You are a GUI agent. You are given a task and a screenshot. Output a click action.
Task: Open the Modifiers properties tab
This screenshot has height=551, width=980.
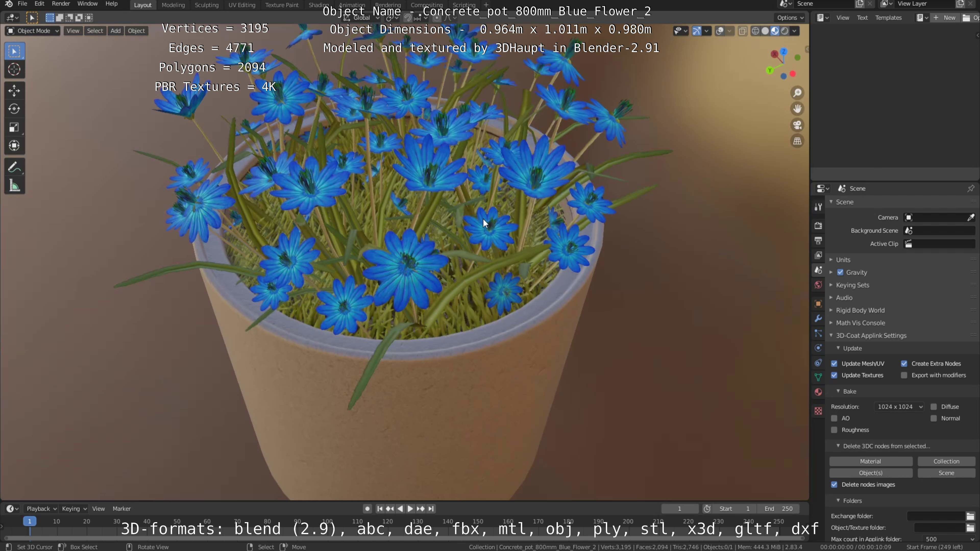coord(818,318)
